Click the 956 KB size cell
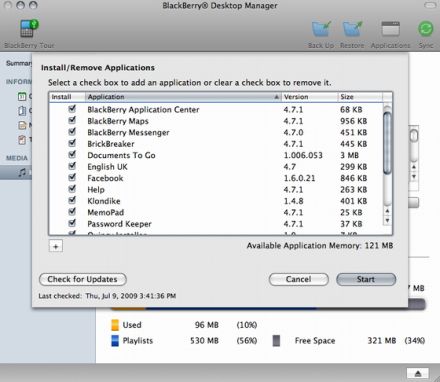440x382 pixels. 354,121
